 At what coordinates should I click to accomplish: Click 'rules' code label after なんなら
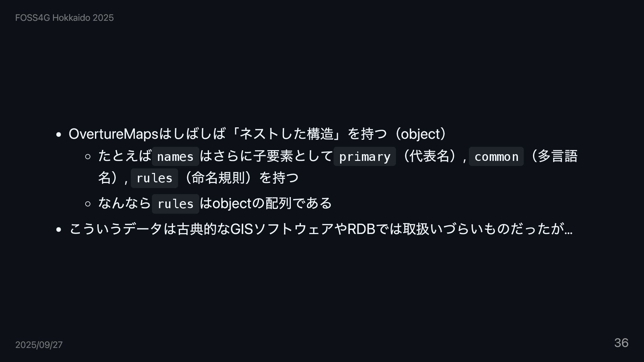click(x=175, y=204)
